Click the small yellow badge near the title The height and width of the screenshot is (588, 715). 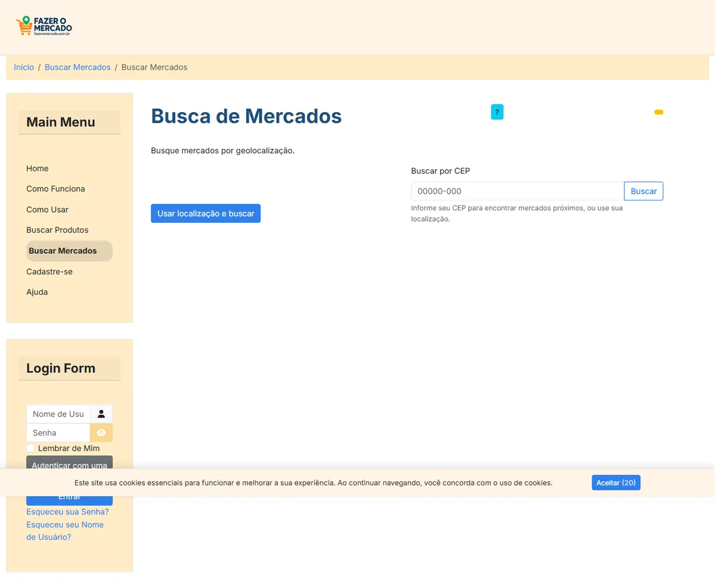(x=658, y=112)
